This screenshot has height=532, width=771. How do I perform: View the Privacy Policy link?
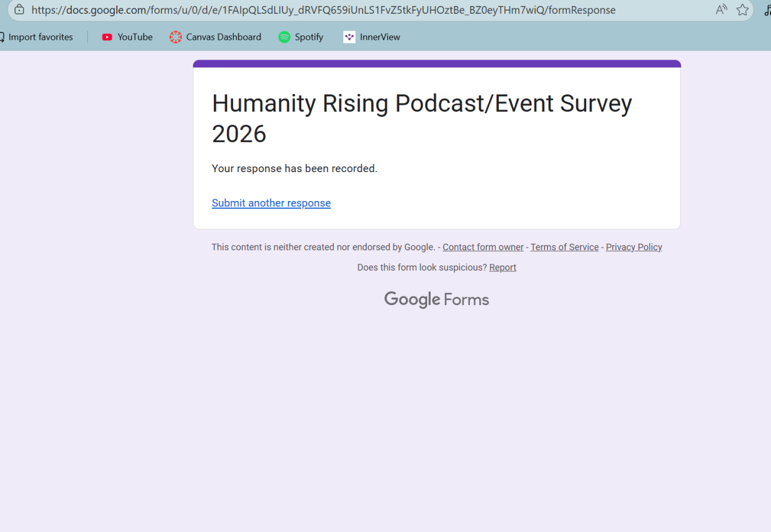click(x=634, y=247)
